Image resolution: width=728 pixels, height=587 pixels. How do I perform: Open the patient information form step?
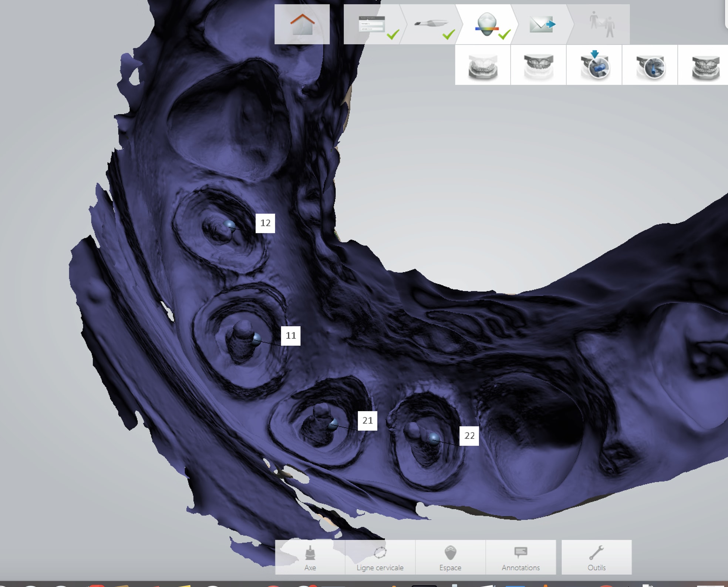click(372, 24)
